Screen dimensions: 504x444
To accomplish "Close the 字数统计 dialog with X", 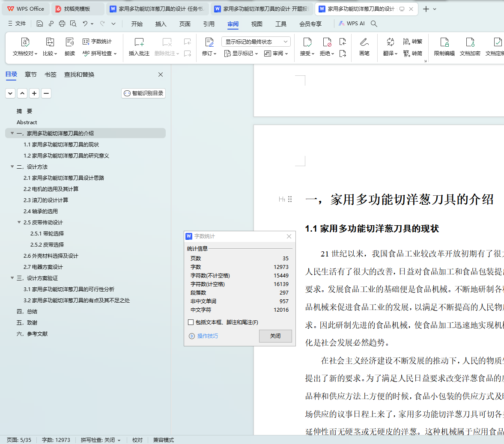I will click(289, 236).
